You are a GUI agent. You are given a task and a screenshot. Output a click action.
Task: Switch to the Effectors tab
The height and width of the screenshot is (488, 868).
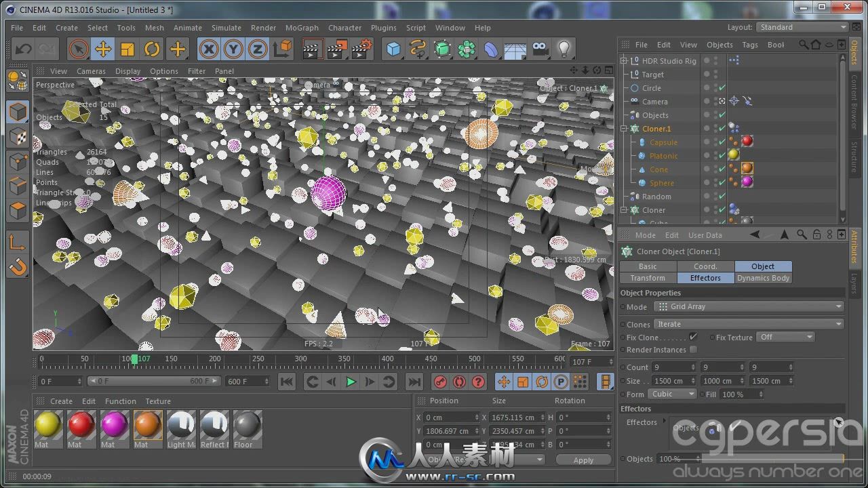click(x=705, y=278)
